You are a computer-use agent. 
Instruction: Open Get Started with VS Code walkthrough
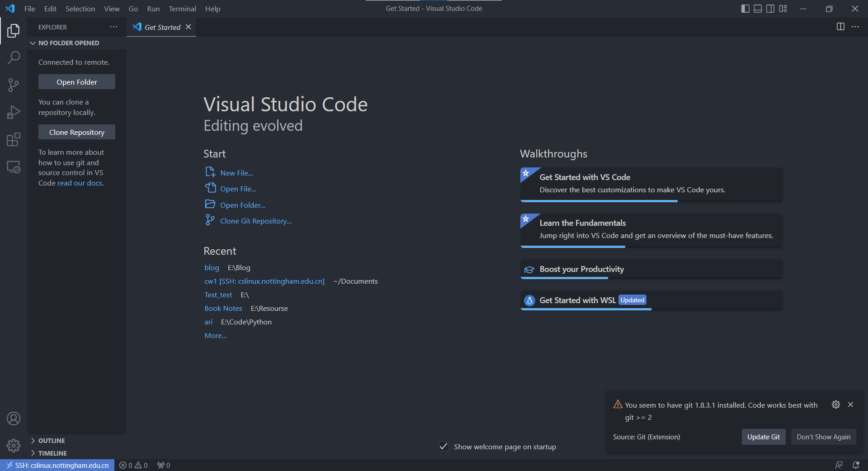click(651, 185)
